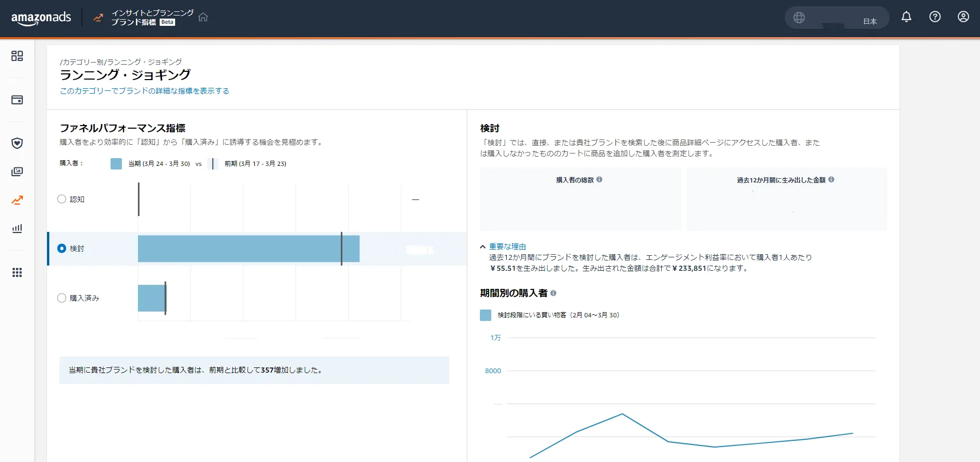Open the user account profile icon
The height and width of the screenshot is (462, 980).
963,17
